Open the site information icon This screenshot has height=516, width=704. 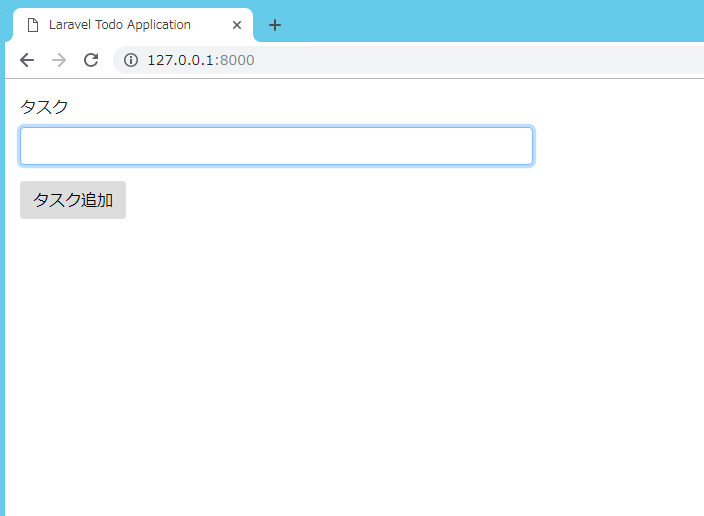click(130, 60)
